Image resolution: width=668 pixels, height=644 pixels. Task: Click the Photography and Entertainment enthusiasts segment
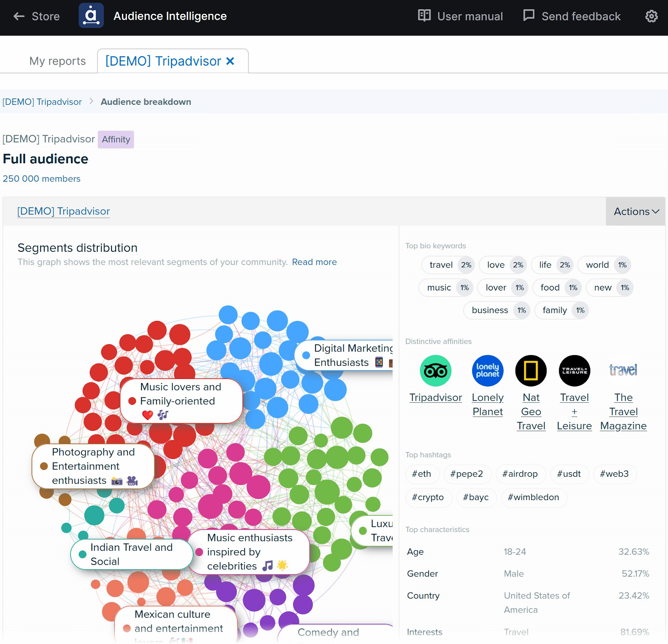[x=93, y=466]
